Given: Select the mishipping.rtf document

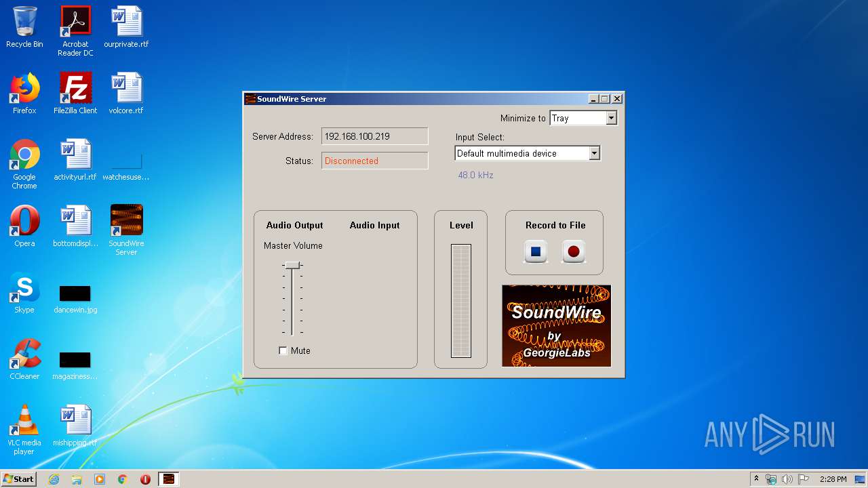Looking at the screenshot, I should [x=75, y=426].
